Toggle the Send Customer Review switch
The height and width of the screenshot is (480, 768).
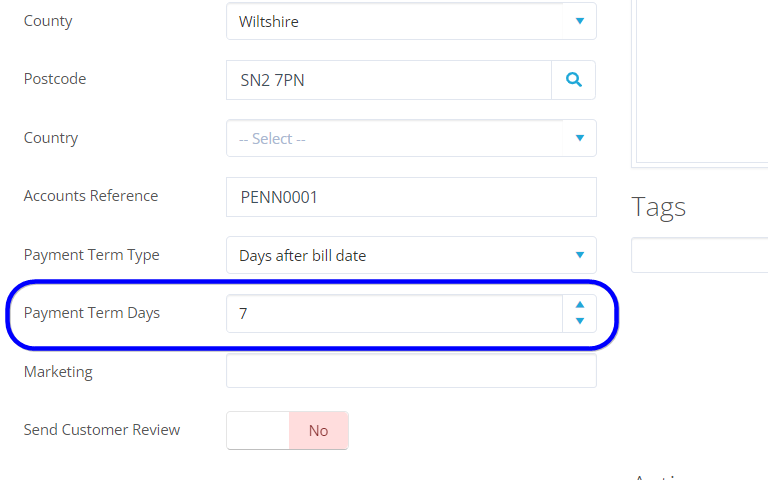(287, 430)
